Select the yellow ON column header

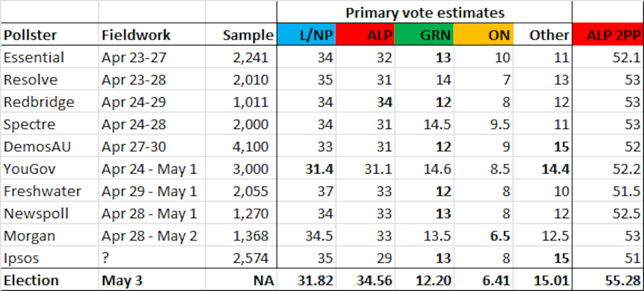[483, 35]
